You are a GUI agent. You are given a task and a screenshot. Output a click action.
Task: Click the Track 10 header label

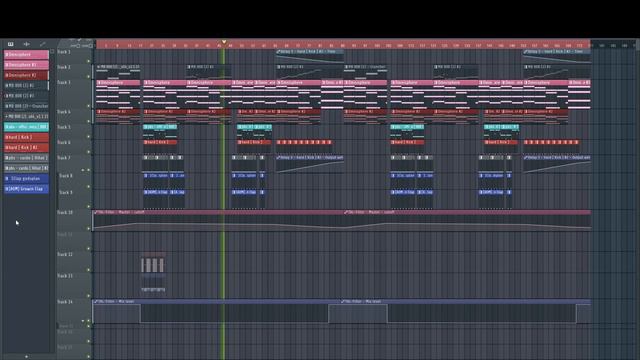65,213
